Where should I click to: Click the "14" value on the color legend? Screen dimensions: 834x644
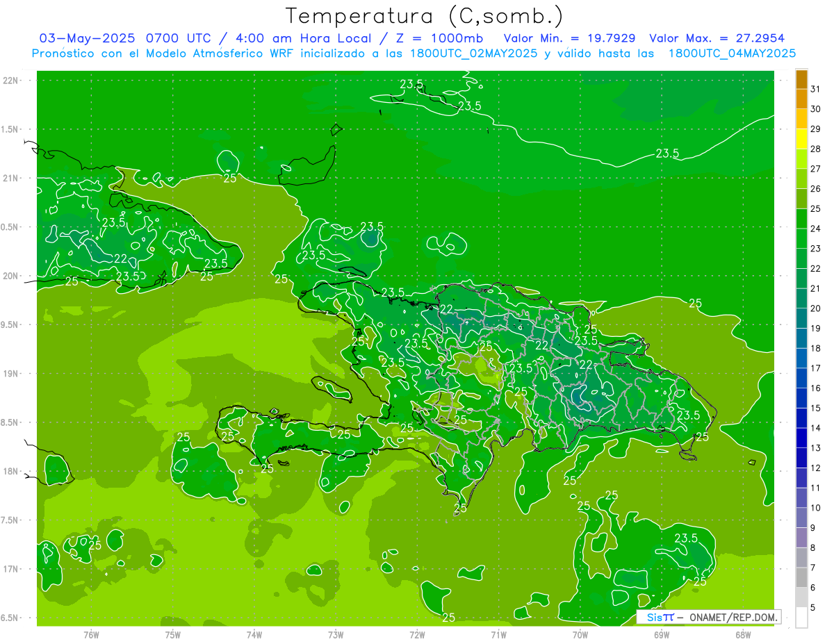coord(815,428)
